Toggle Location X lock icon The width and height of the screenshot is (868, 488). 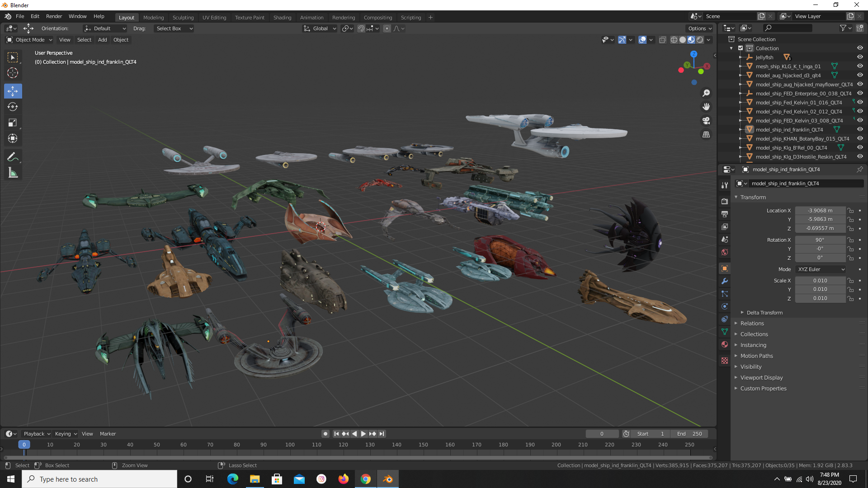[x=850, y=211]
